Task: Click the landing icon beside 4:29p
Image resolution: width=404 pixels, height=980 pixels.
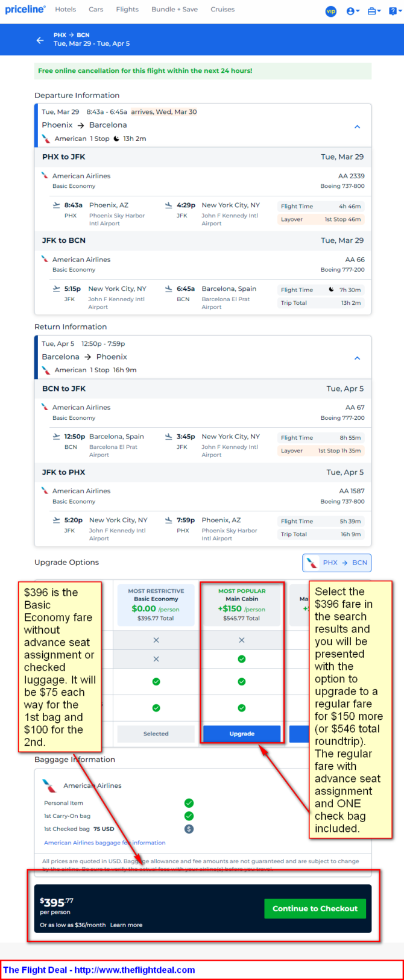Action: click(x=169, y=205)
